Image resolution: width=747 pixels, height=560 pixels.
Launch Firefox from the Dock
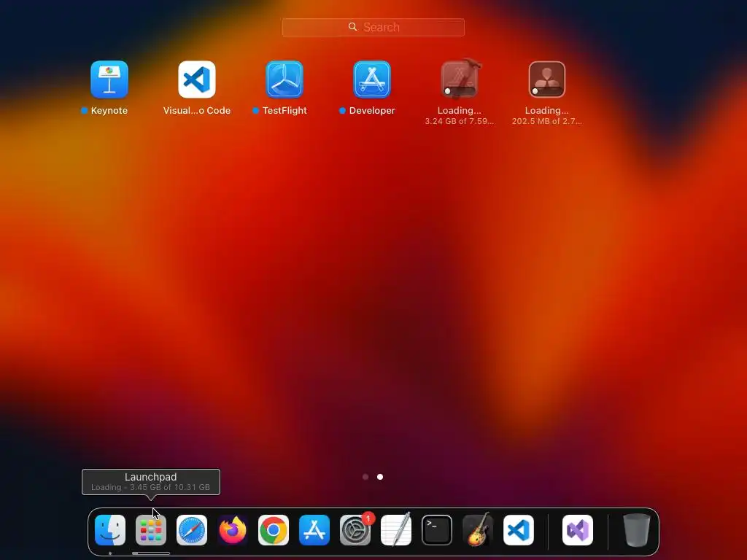(x=233, y=530)
